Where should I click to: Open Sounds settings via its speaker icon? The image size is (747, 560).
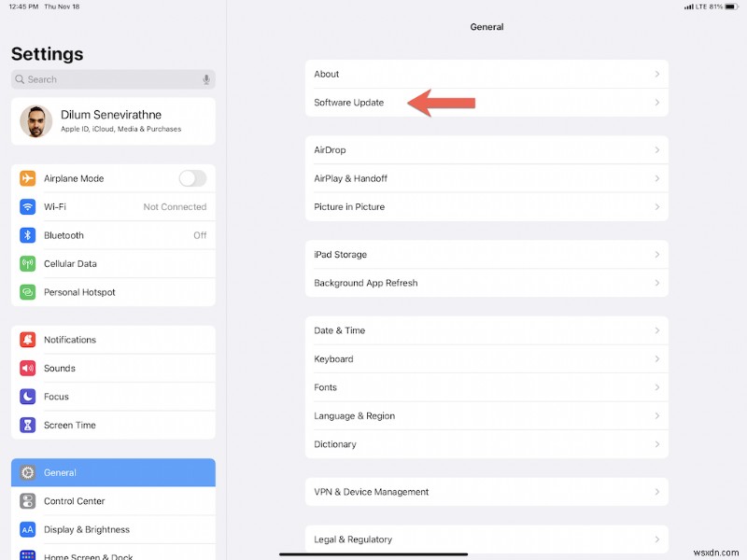click(27, 368)
